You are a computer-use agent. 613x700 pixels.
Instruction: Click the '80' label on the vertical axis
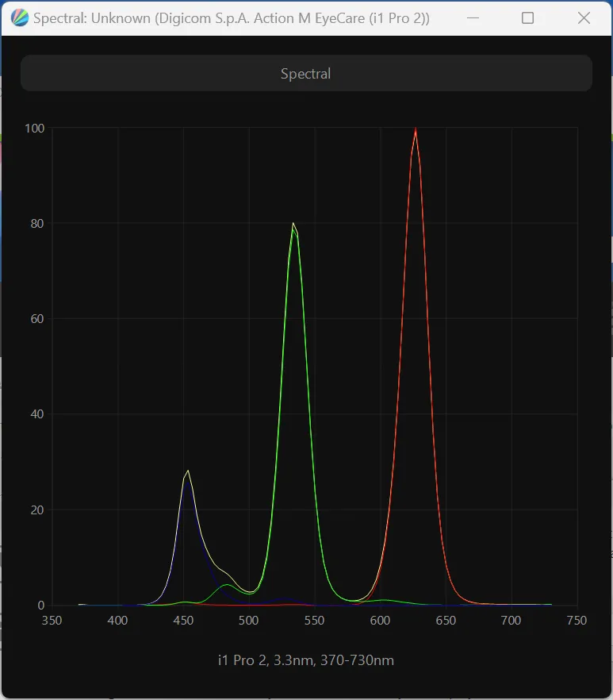coord(37,224)
